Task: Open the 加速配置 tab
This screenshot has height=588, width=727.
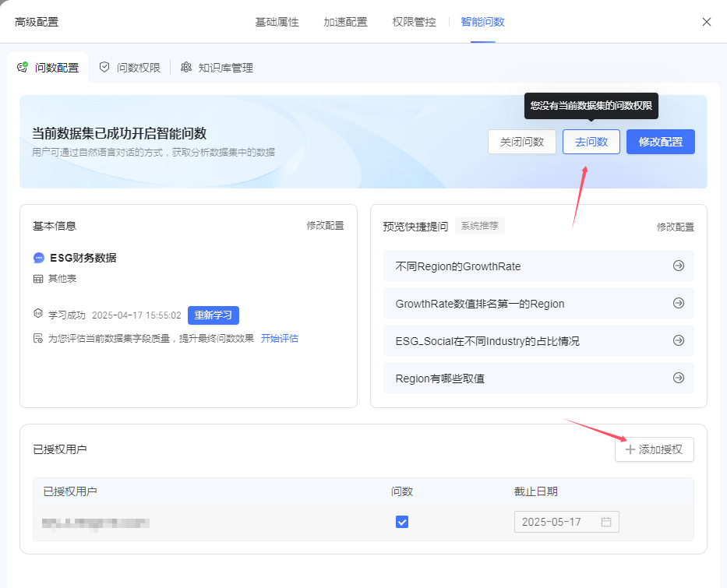Action: [x=345, y=22]
